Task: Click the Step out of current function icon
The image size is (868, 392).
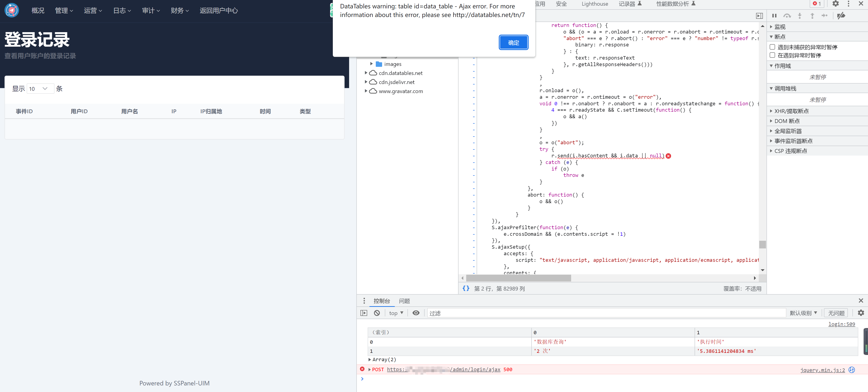Action: (812, 16)
